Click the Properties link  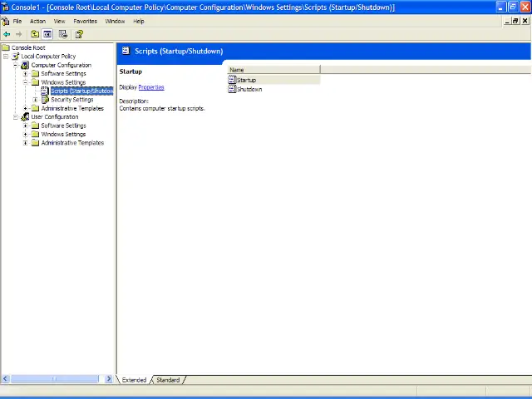coord(150,87)
